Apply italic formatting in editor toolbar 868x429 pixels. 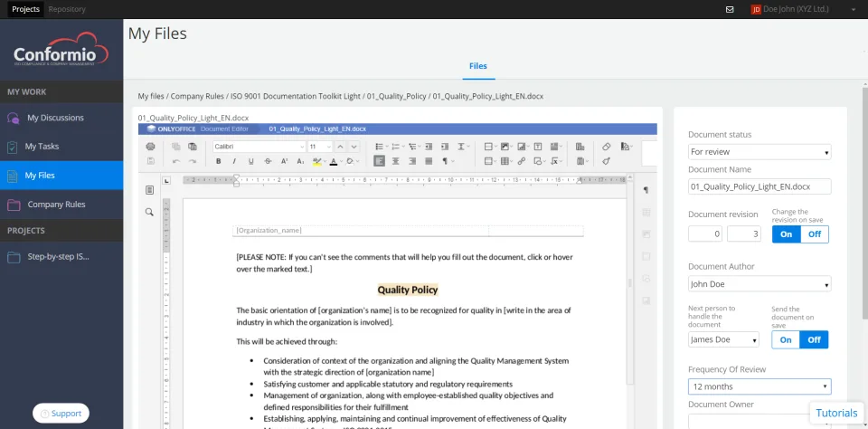[234, 161]
